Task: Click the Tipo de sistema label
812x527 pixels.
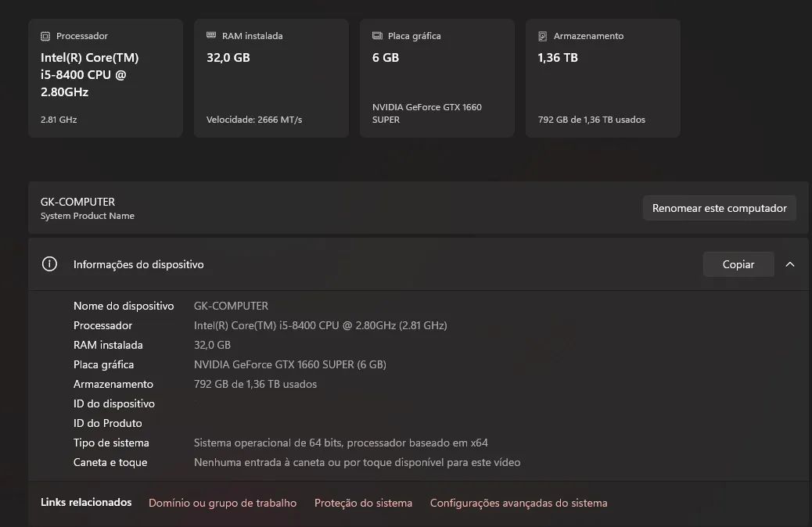Action: click(111, 443)
